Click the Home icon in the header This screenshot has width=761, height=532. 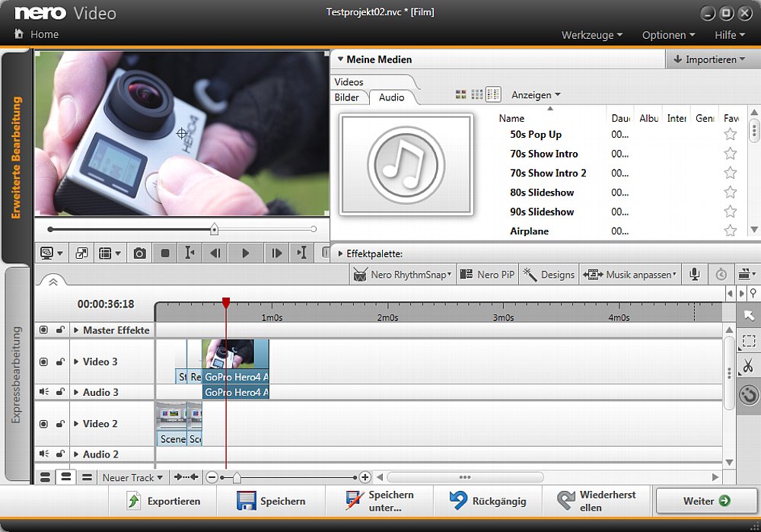pos(19,34)
